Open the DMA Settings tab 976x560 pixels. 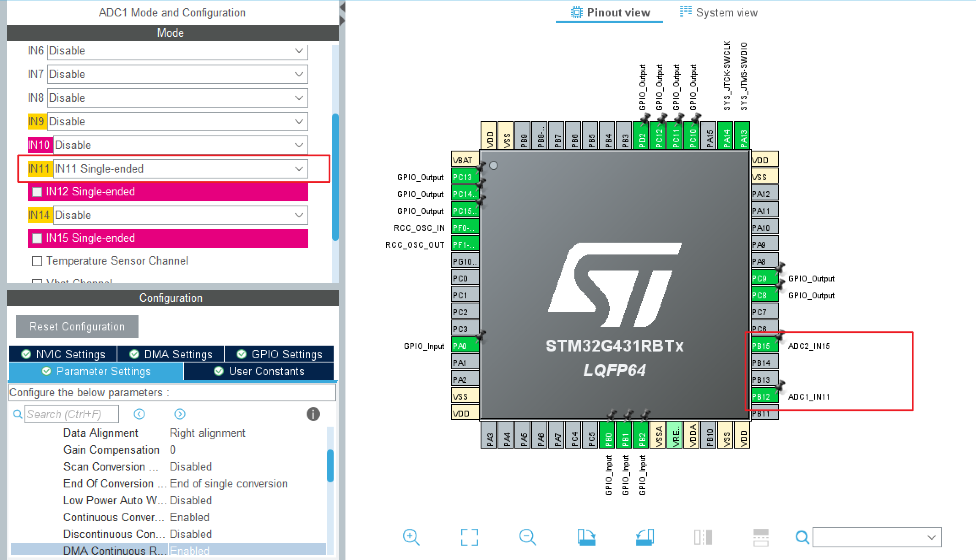171,354
